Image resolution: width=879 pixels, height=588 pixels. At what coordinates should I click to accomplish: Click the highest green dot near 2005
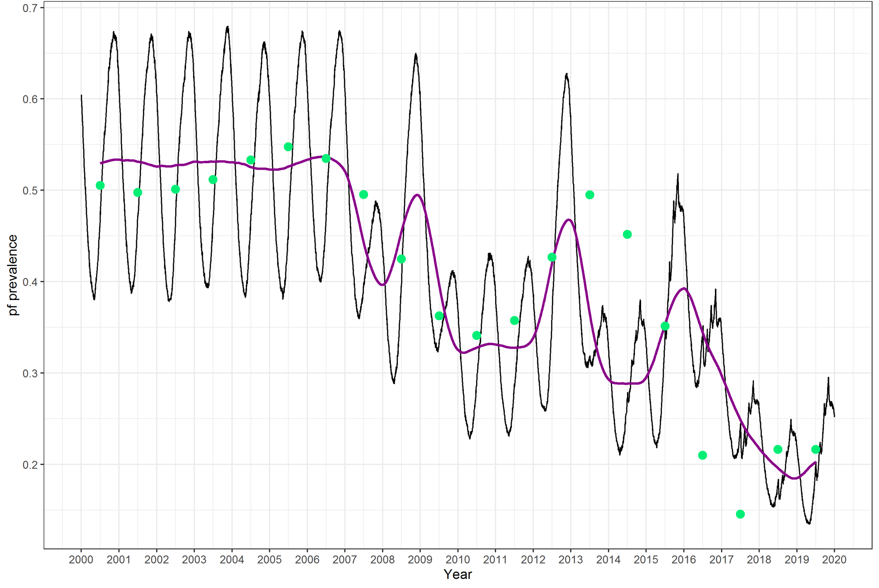(288, 147)
